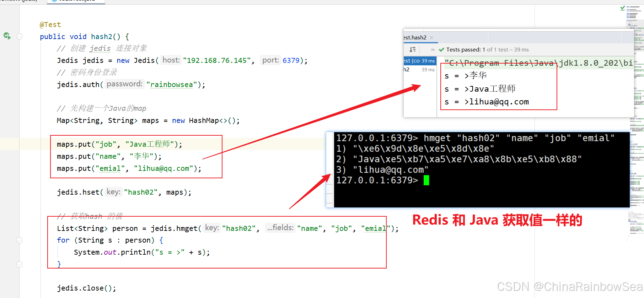
Task: Click the HashMap<>() constructor call
Action: coord(212,120)
